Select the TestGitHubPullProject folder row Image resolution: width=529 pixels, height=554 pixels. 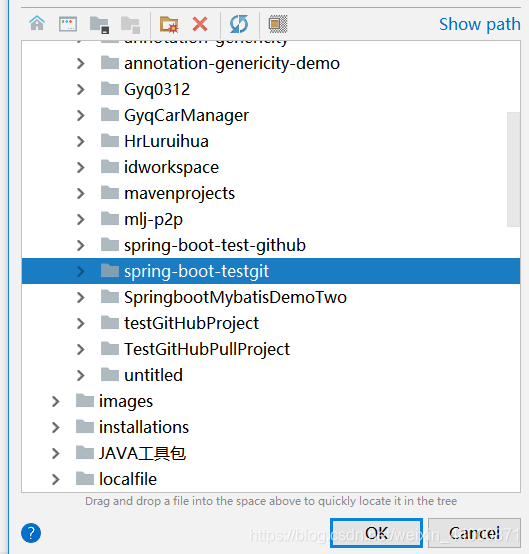pos(271,349)
